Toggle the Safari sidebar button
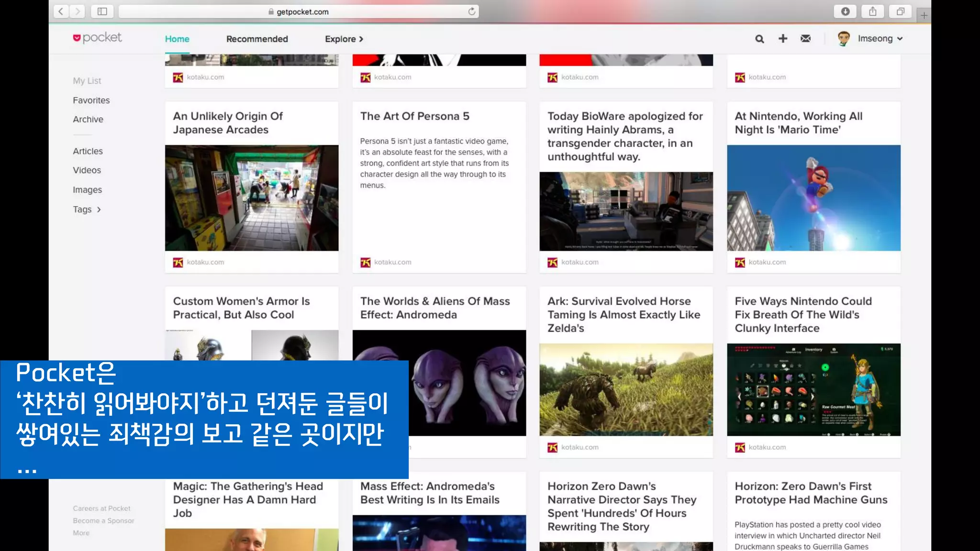980x551 pixels. click(x=102, y=11)
